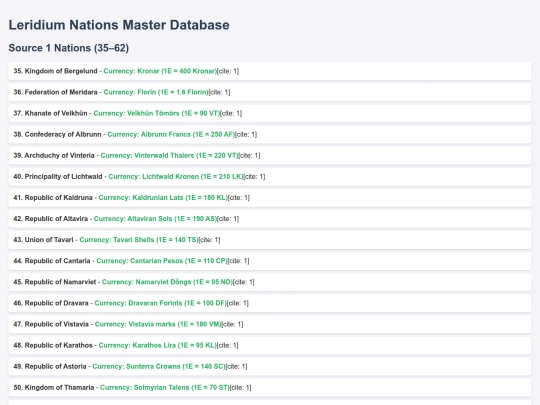Select Principality of Lichtwald entry

(x=270, y=177)
